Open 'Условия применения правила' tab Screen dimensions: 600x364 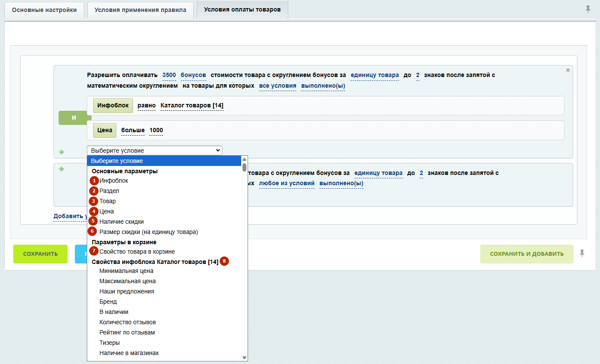(140, 10)
